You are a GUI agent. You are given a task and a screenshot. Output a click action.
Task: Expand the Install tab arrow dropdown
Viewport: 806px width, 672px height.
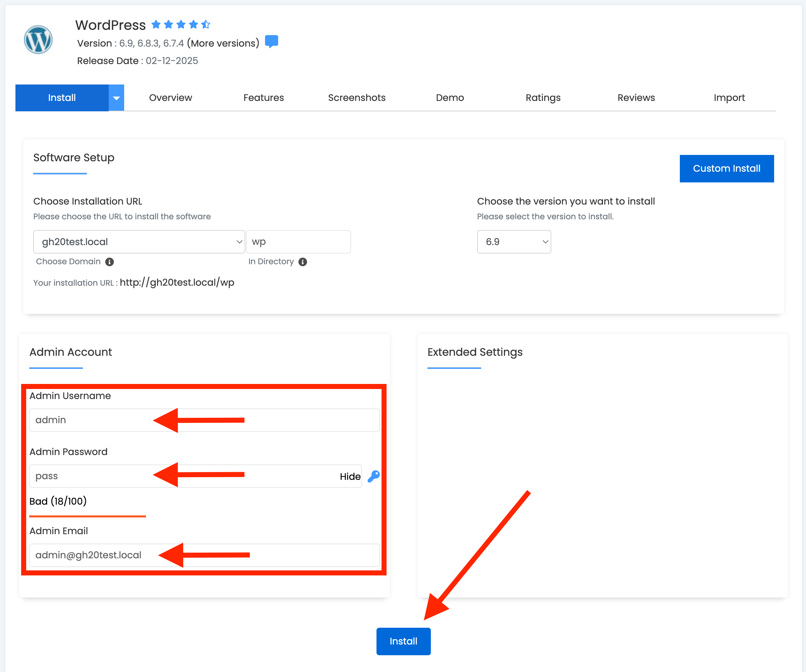[x=116, y=98]
